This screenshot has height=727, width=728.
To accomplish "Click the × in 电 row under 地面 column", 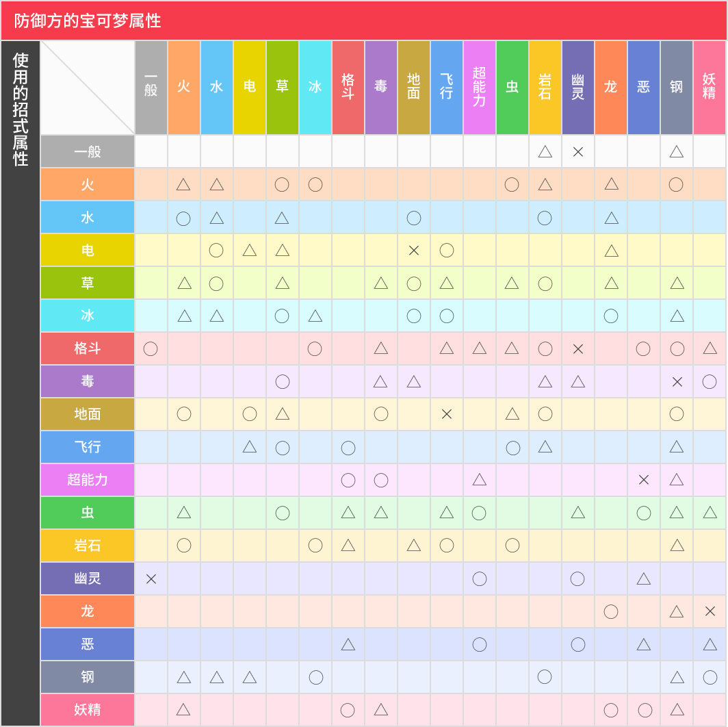I will pyautogui.click(x=414, y=250).
